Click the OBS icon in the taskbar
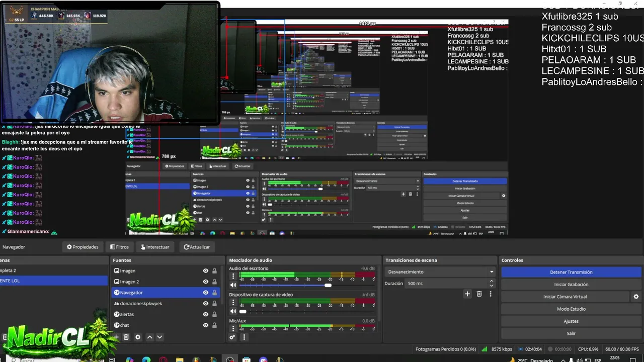This screenshot has height=362, width=644. [x=230, y=359]
